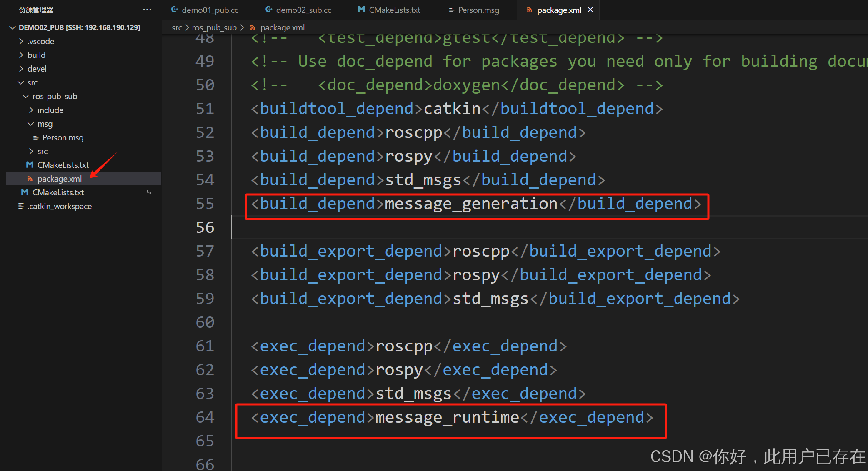This screenshot has height=471, width=868.
Task: Collapse the DEMO02_PUB workspace section
Action: [x=12, y=27]
